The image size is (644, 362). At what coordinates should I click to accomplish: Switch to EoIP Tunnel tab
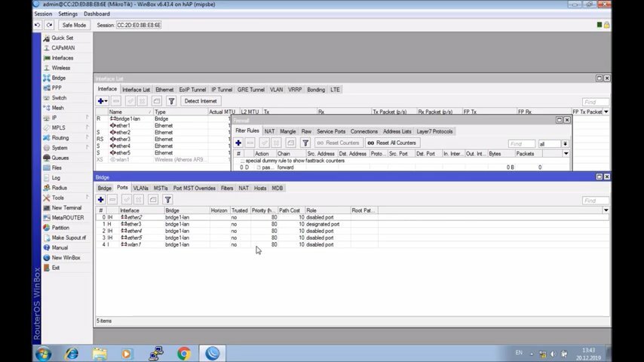click(192, 90)
